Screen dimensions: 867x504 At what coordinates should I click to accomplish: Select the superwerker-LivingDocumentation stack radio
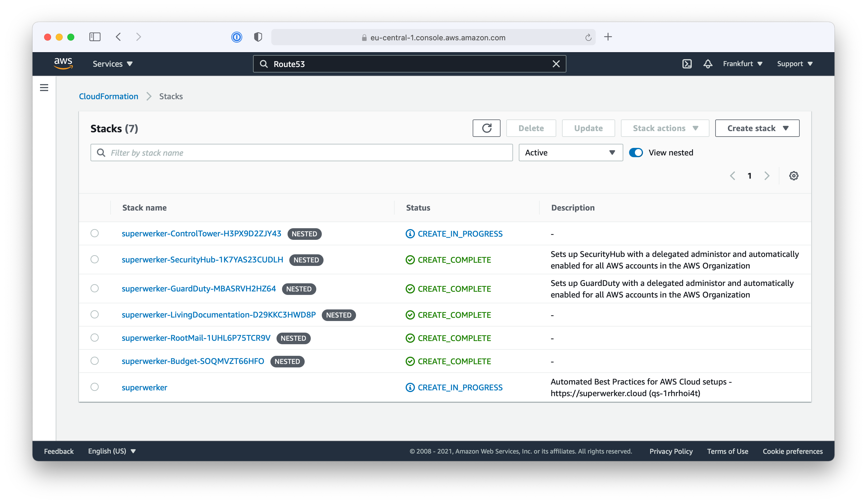click(95, 315)
